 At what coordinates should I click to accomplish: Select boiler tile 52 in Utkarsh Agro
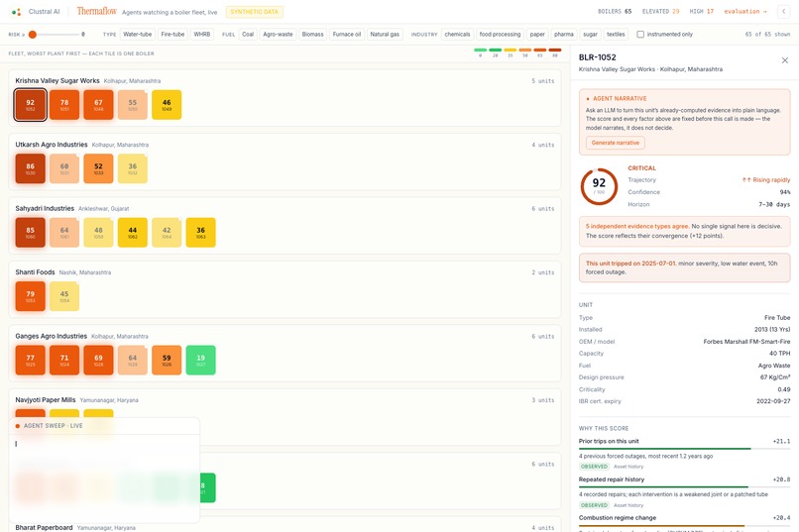point(98,168)
